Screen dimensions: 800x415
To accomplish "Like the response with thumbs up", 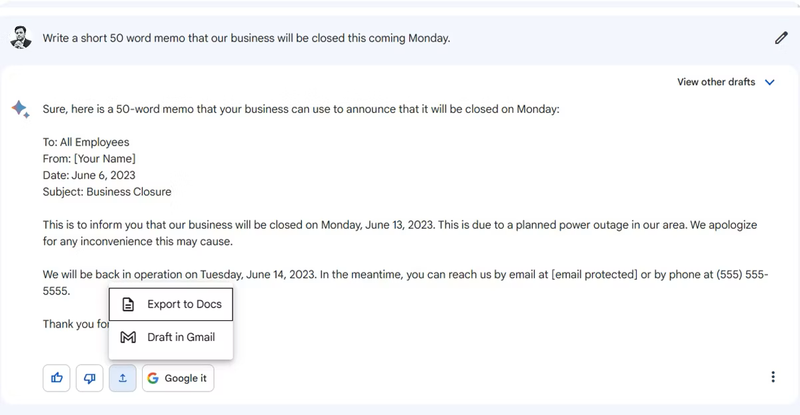I will tap(57, 378).
